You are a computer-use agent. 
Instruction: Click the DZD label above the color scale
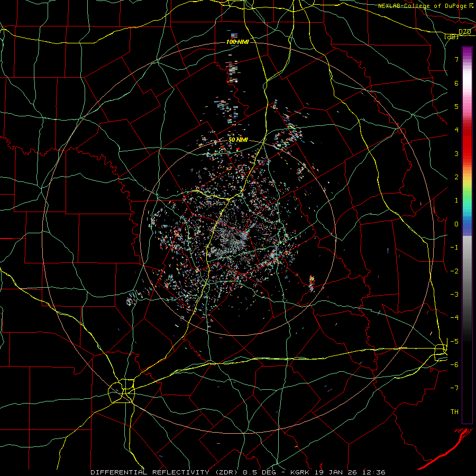tap(465, 31)
